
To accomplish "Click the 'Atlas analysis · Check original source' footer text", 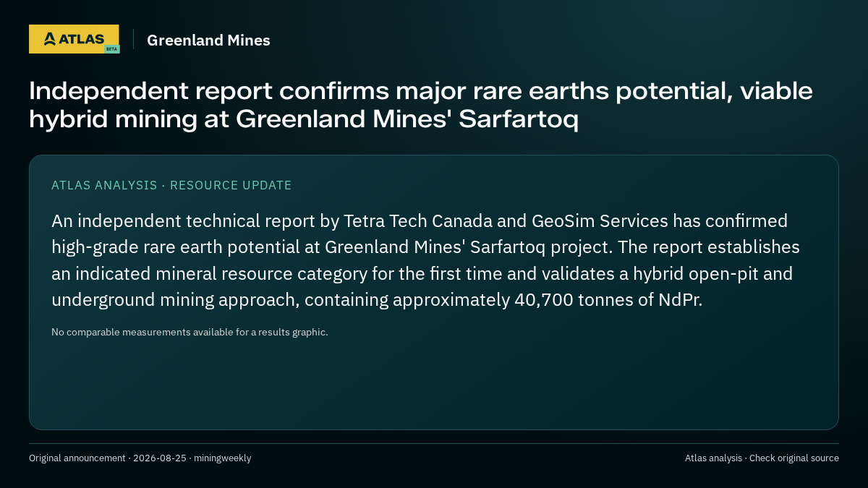I will [x=762, y=458].
